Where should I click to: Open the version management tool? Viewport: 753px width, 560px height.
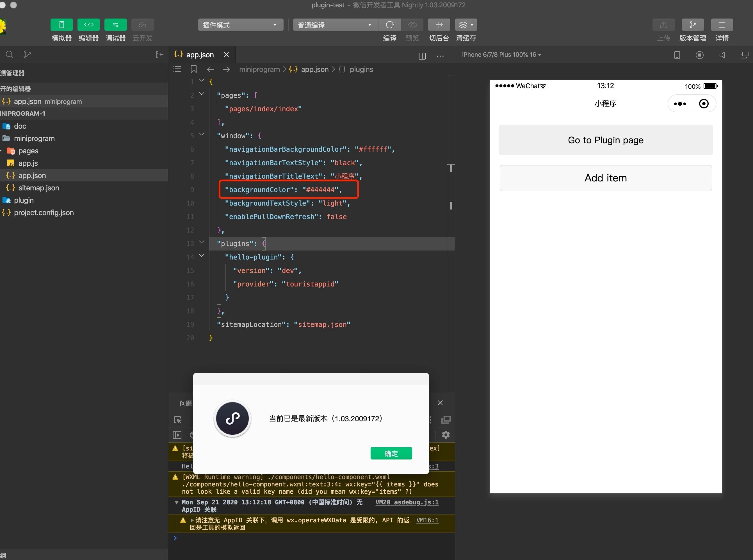(692, 25)
